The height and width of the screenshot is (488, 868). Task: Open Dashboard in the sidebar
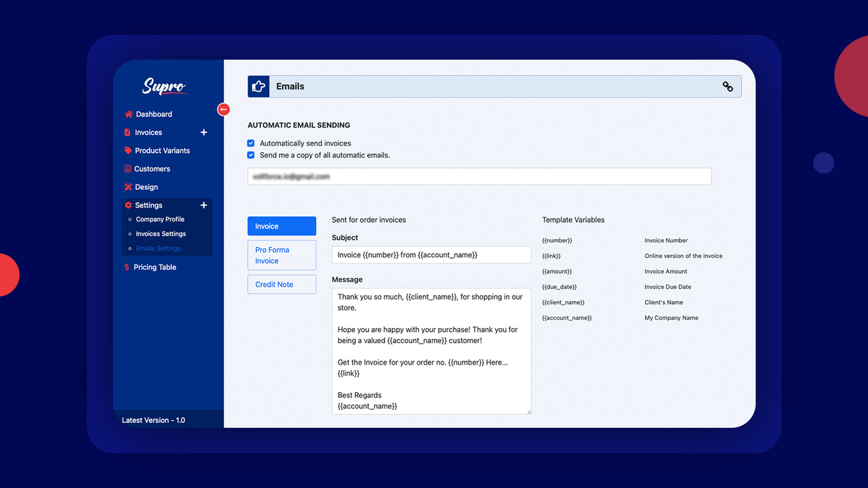[x=154, y=114]
